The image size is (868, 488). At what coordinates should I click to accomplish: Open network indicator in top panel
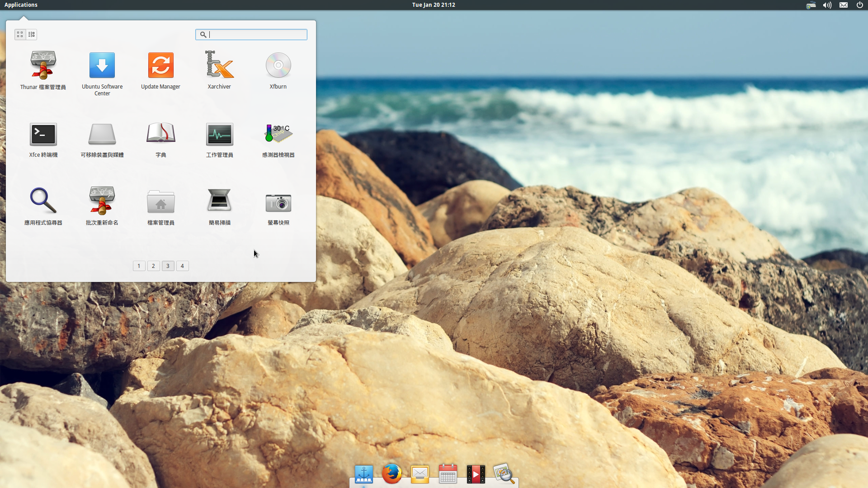[x=811, y=5]
